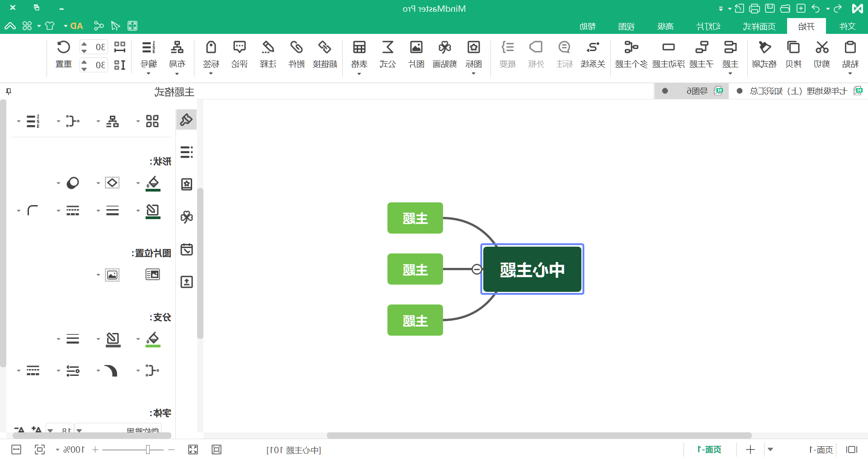This screenshot has width=868, height=459.
Task: Click the Copy (拷贝) icon
Action: pyautogui.click(x=793, y=47)
